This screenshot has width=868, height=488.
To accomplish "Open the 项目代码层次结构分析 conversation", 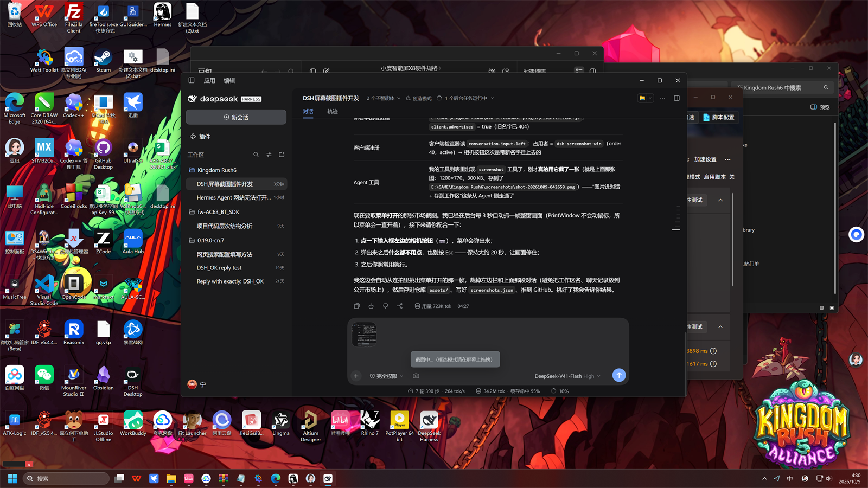I will tap(236, 226).
